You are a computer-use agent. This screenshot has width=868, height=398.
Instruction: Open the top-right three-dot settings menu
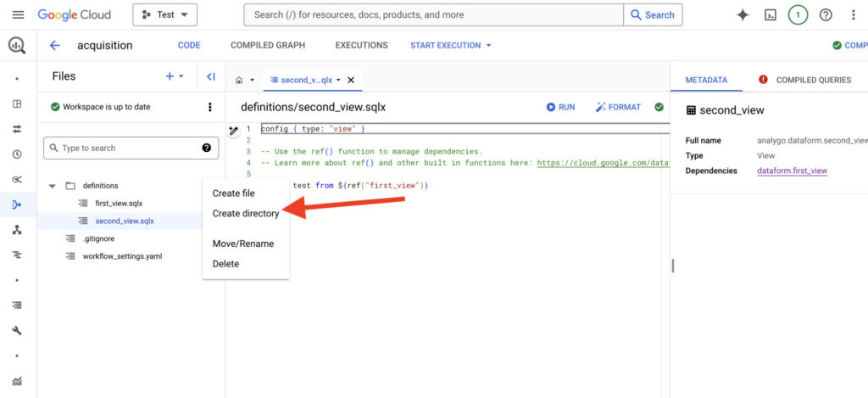point(853,15)
